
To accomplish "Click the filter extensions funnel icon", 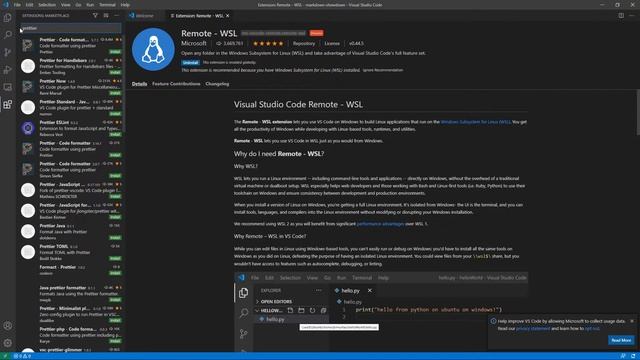I will [x=95, y=16].
